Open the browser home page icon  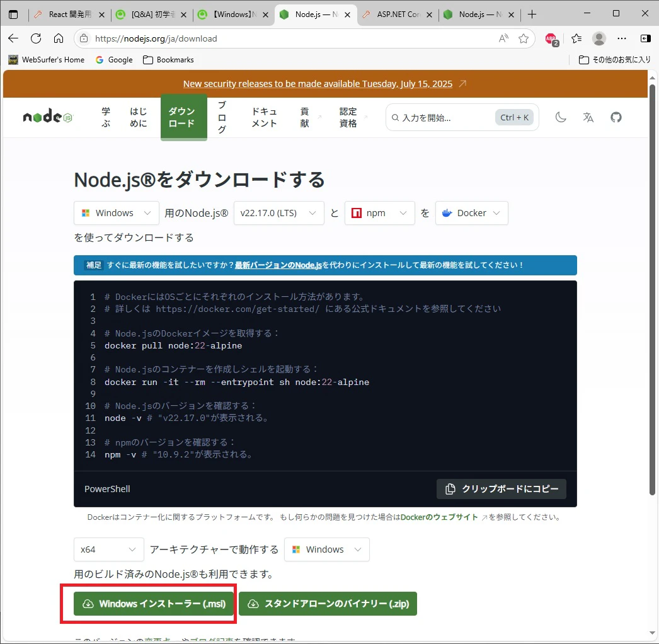point(59,38)
